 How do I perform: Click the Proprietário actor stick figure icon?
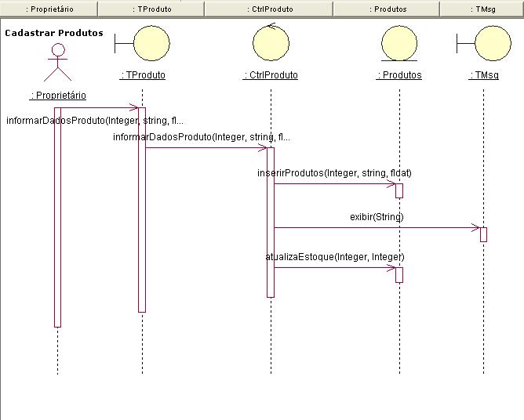point(57,63)
